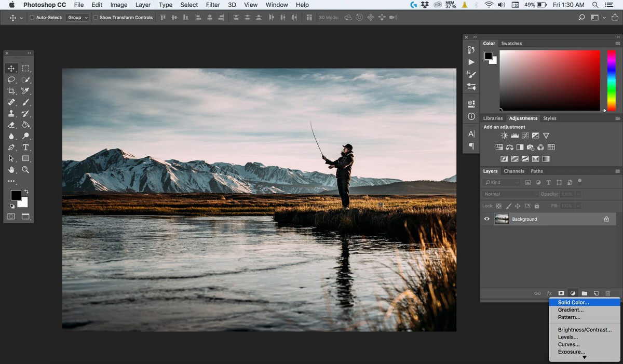
Task: Select the Eyedropper tool
Action: coord(25,91)
